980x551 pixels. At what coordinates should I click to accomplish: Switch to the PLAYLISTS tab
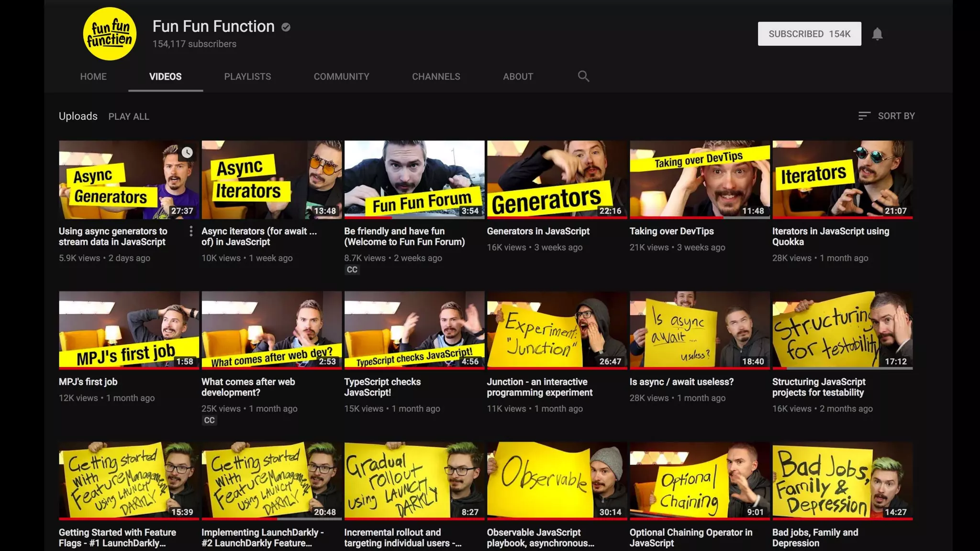(x=247, y=77)
